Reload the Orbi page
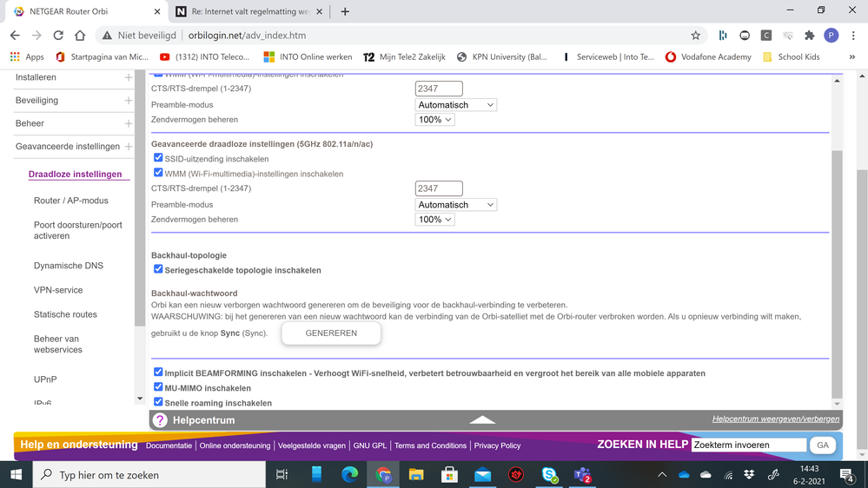The image size is (868, 488). [58, 36]
